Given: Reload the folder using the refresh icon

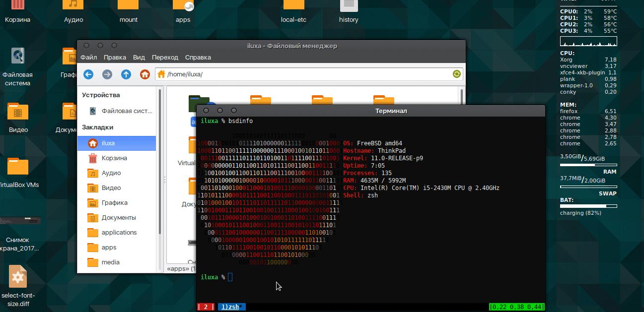Looking at the screenshot, I should coord(456,74).
